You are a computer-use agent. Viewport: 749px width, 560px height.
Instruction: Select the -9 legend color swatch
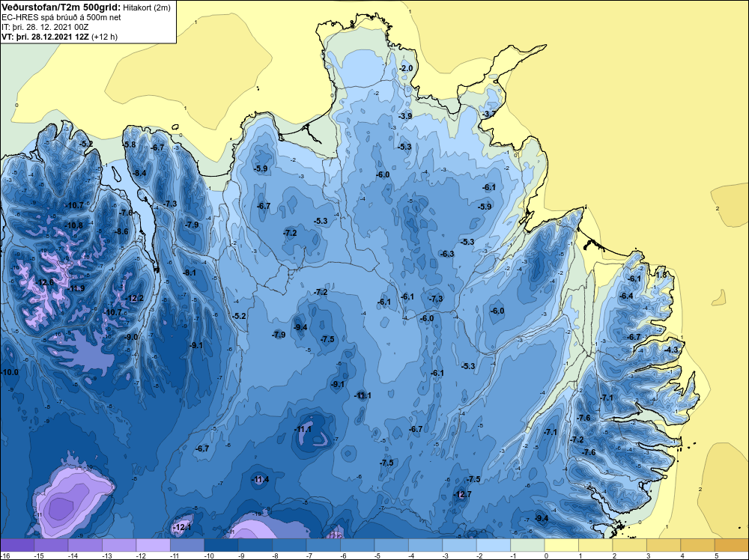(255, 545)
